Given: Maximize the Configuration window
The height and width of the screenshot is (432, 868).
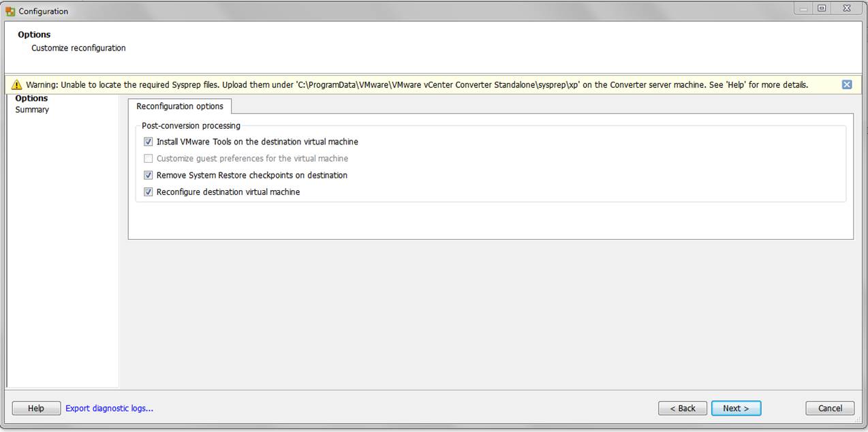Looking at the screenshot, I should click(x=822, y=8).
